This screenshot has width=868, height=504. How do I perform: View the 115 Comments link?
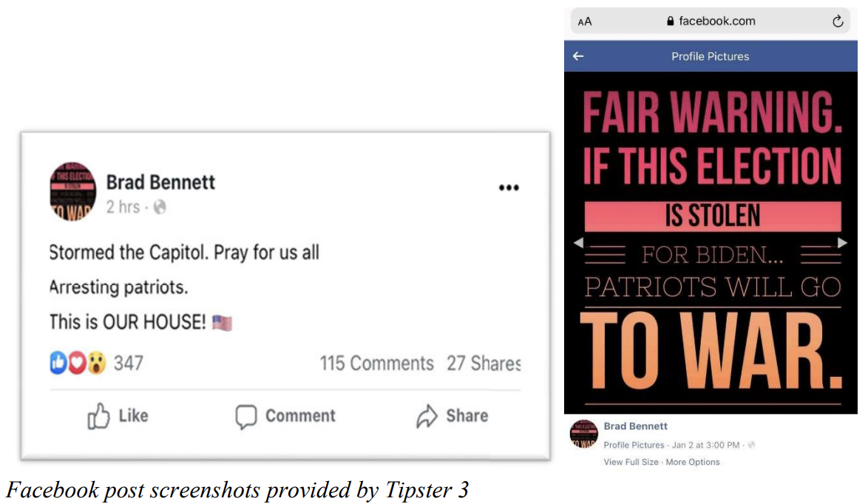pyautogui.click(x=376, y=364)
